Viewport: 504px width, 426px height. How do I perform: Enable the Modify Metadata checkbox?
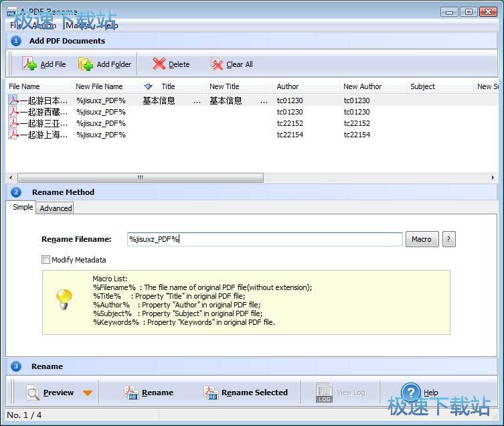click(x=46, y=260)
